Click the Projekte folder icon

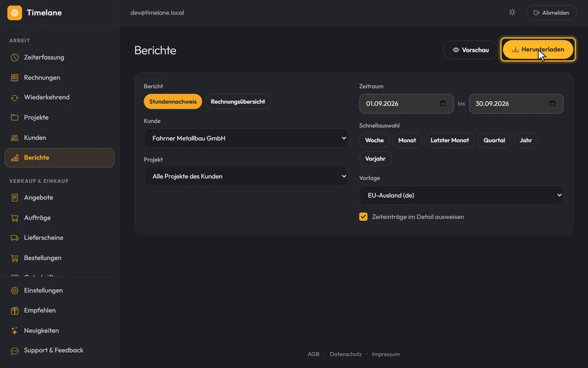(15, 118)
